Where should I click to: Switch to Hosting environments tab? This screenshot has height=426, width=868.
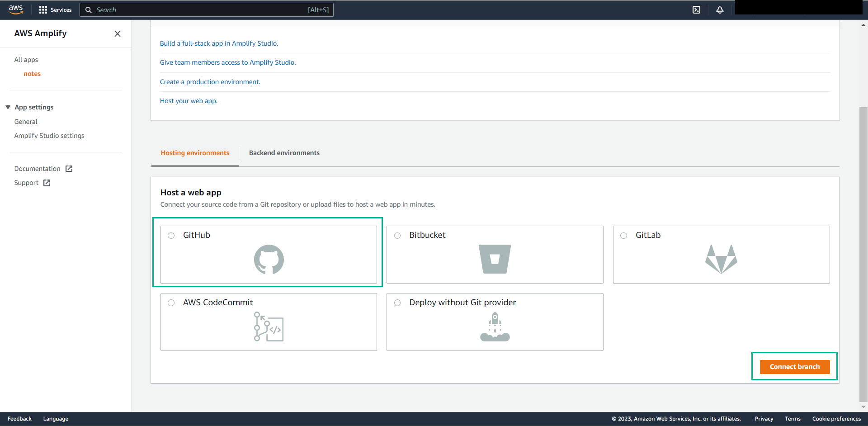[195, 153]
